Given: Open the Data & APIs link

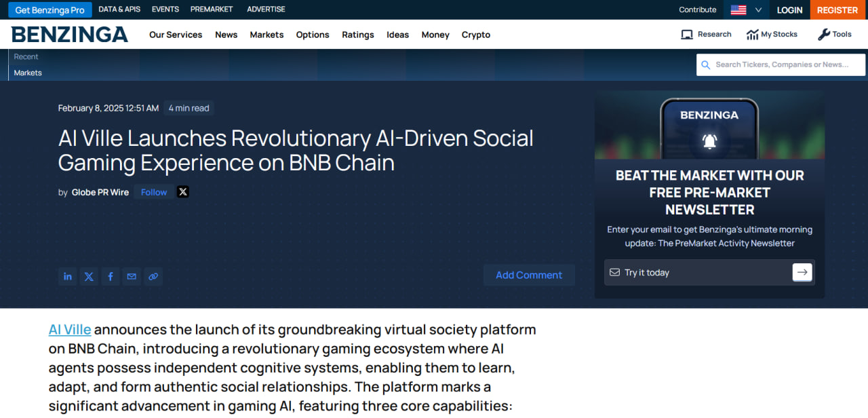Looking at the screenshot, I should pos(118,9).
